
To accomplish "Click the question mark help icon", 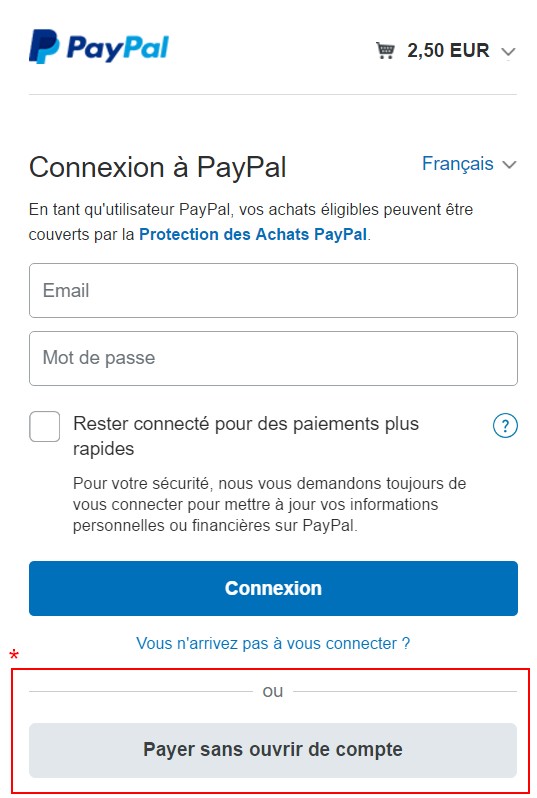I will [x=505, y=425].
